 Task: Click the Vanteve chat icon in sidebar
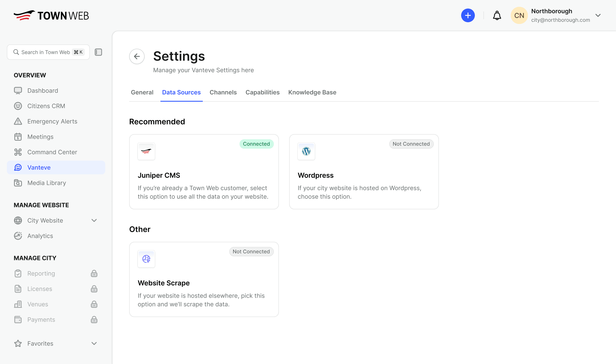click(18, 167)
